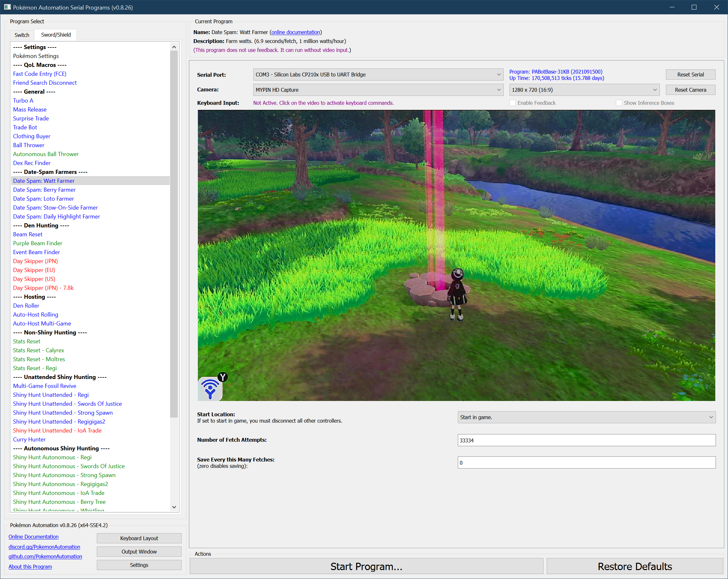
Task: Open the Start Location dropdown
Action: (x=586, y=417)
